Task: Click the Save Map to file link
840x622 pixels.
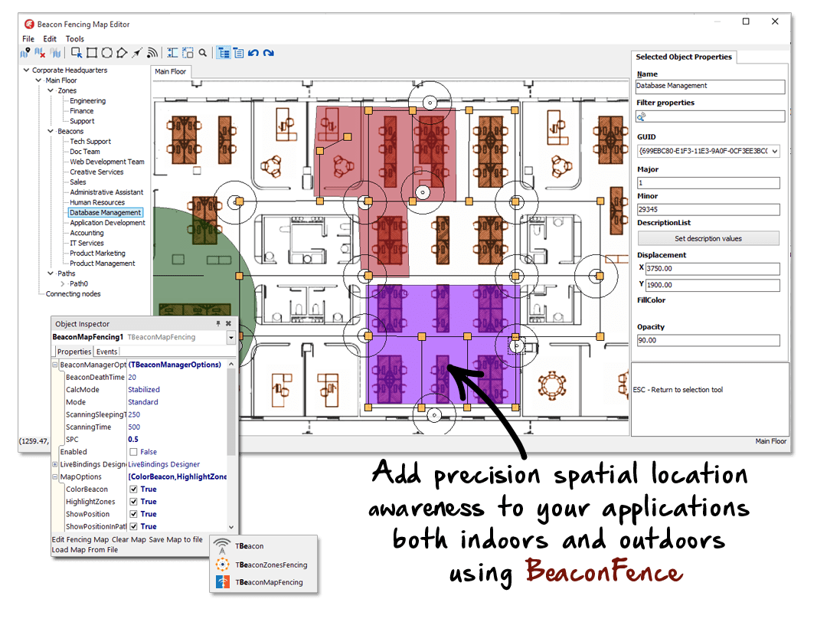Action: pyautogui.click(x=175, y=539)
